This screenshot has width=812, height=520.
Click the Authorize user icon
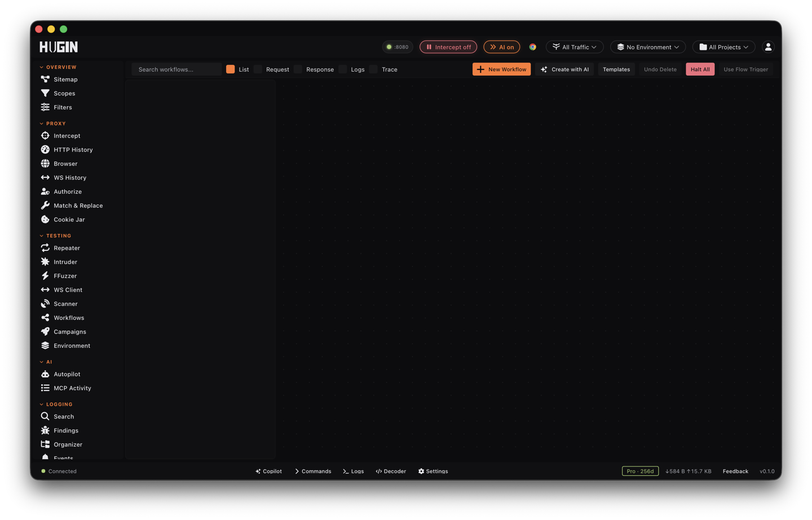(45, 192)
